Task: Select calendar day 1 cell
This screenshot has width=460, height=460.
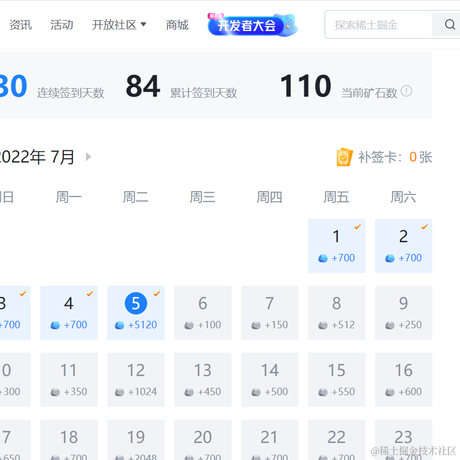Action: pos(337,246)
